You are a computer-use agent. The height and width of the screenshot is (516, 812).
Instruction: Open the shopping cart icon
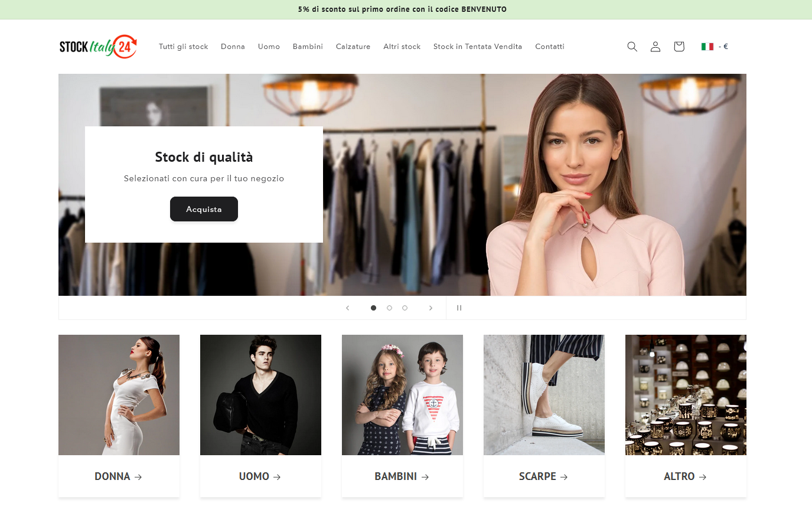679,47
